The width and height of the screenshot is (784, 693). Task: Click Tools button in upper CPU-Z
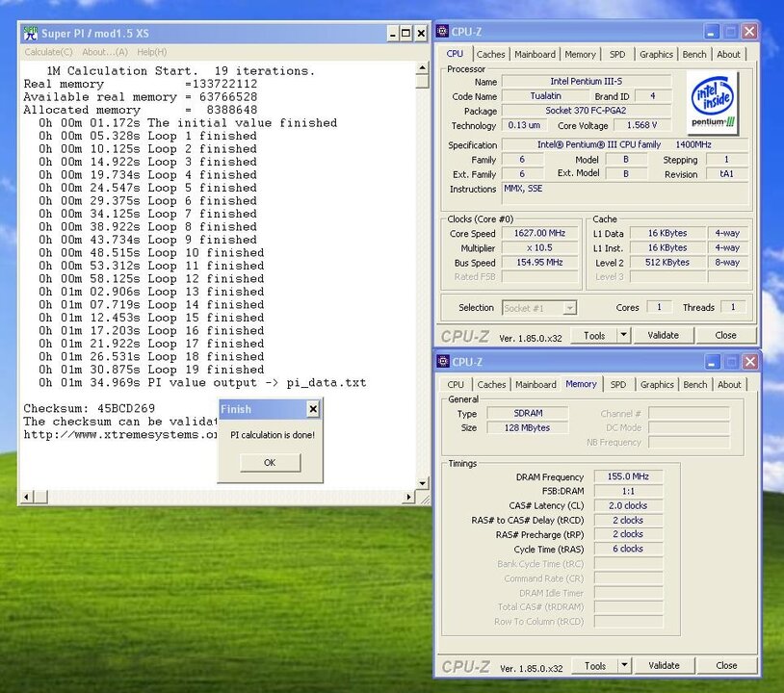coord(594,336)
